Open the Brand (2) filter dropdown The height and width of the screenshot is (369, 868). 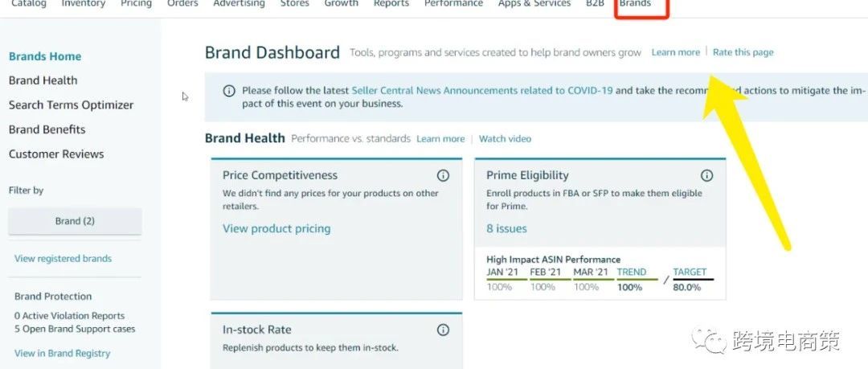(x=75, y=221)
